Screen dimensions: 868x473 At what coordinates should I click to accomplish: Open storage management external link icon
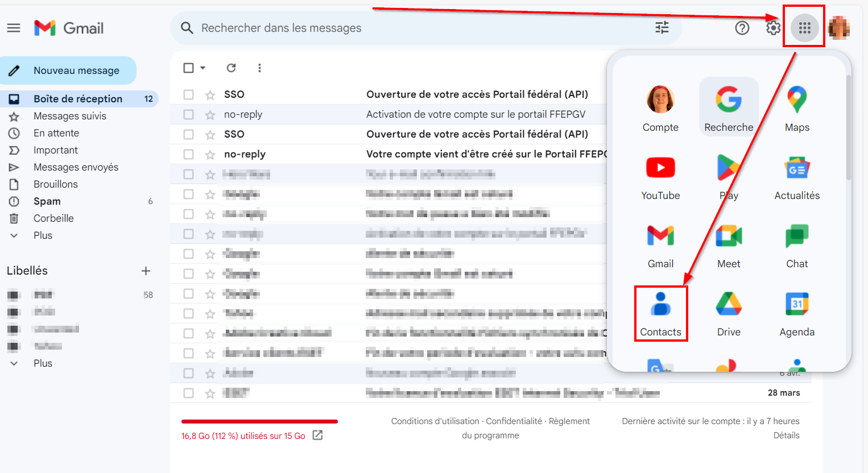[317, 435]
